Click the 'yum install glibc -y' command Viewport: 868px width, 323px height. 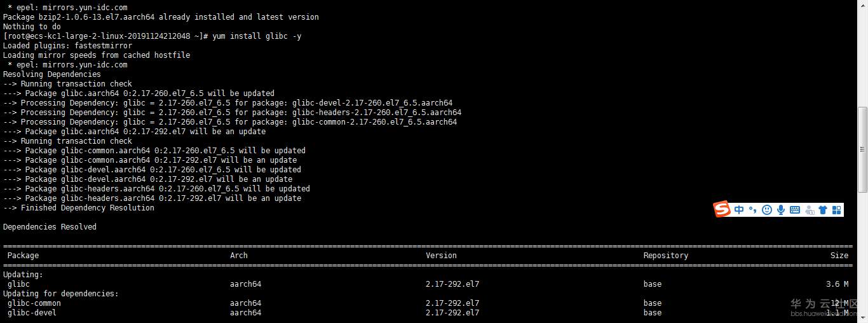[x=257, y=36]
